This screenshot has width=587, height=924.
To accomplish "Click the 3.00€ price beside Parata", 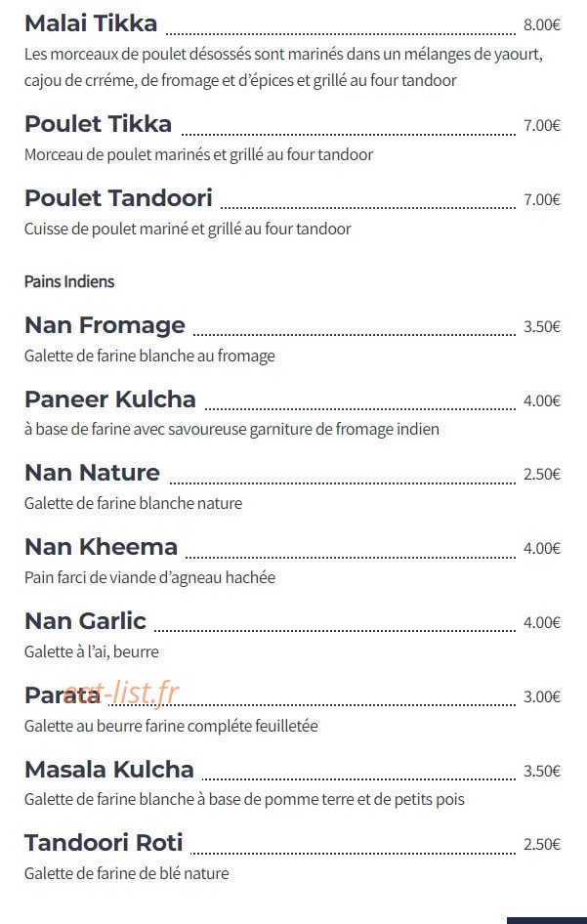I will (x=542, y=697).
